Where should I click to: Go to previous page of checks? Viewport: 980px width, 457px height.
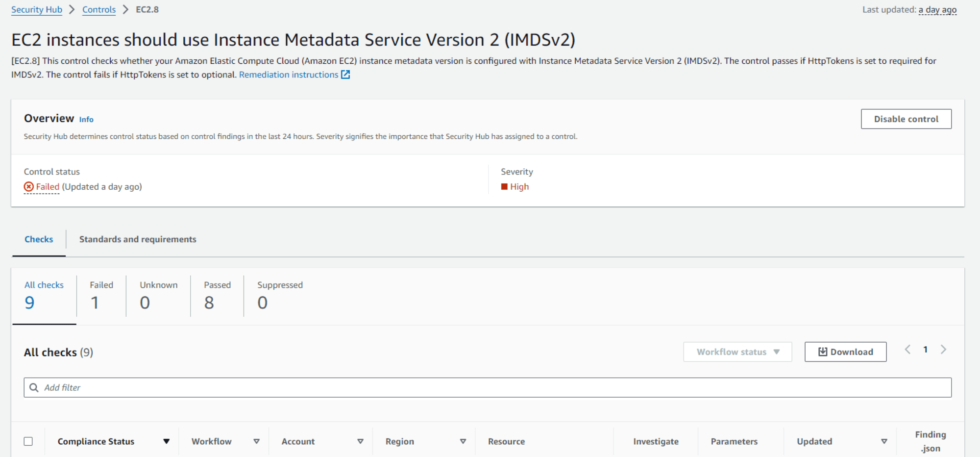coord(907,350)
